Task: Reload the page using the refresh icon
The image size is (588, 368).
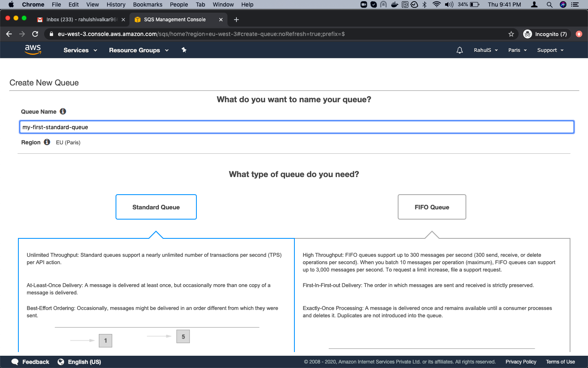Action: [35, 34]
